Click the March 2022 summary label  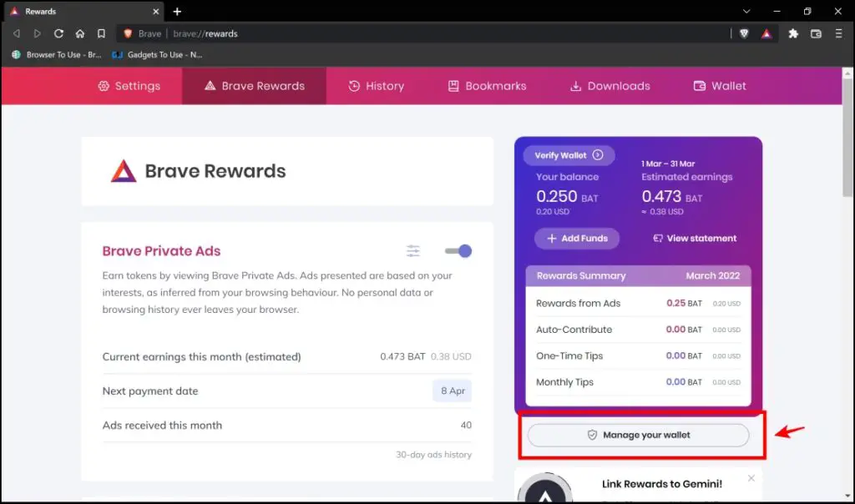coord(713,275)
